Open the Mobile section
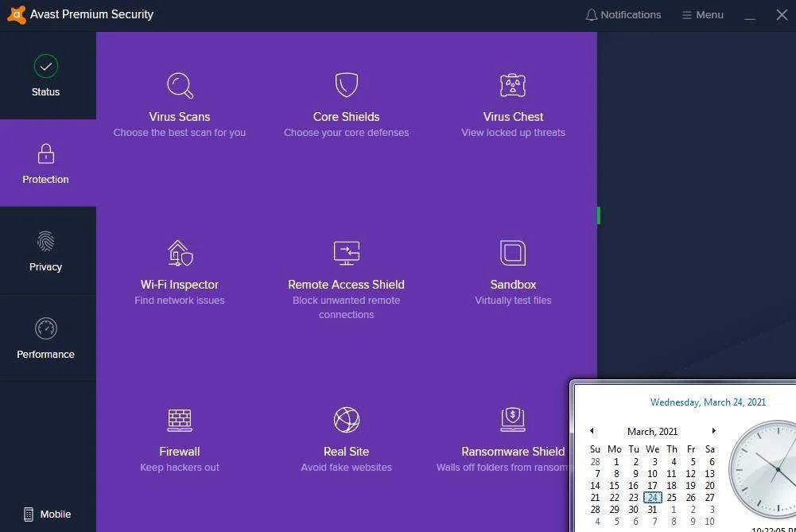Screen dimensions: 796x532 (x=47, y=515)
